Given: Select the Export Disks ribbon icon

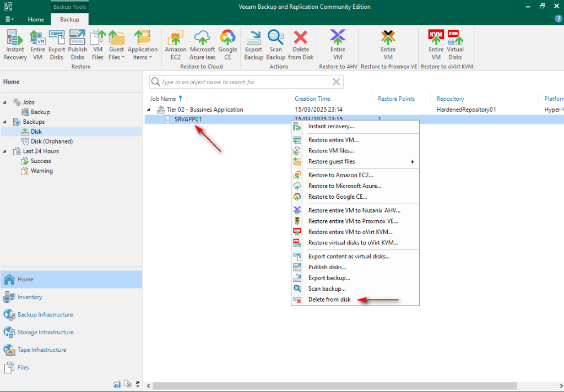Looking at the screenshot, I should pyautogui.click(x=57, y=45).
